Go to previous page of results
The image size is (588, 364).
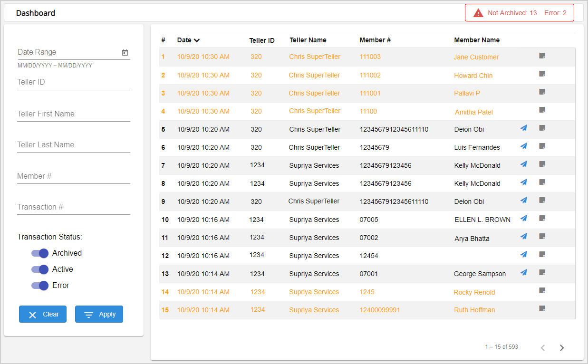click(x=543, y=348)
